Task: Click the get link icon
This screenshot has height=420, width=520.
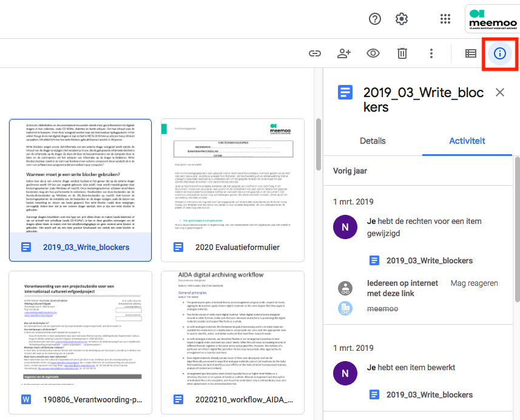Action: point(315,53)
